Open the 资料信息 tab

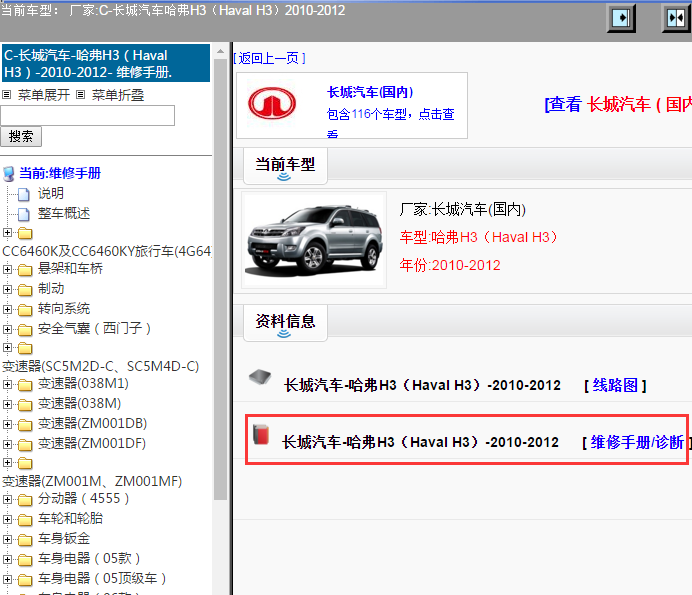click(285, 323)
